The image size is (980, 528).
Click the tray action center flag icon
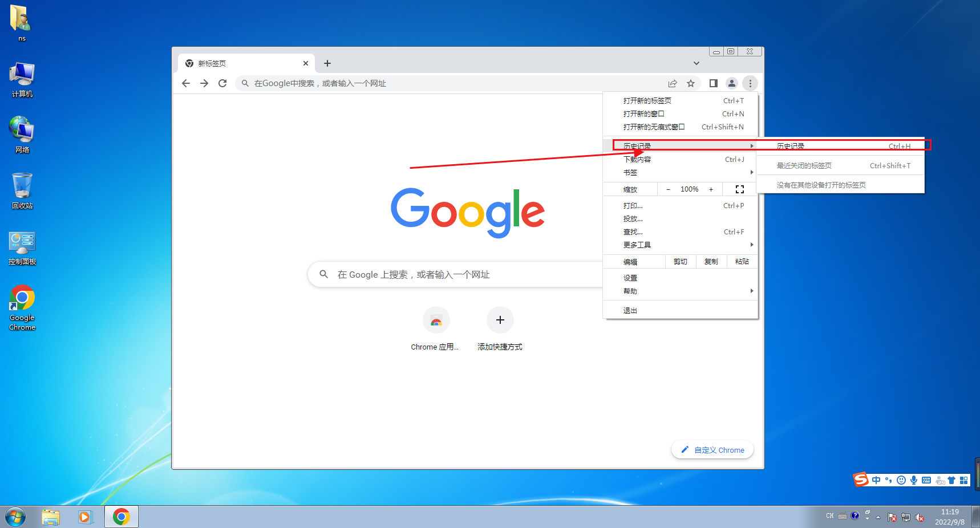(892, 517)
